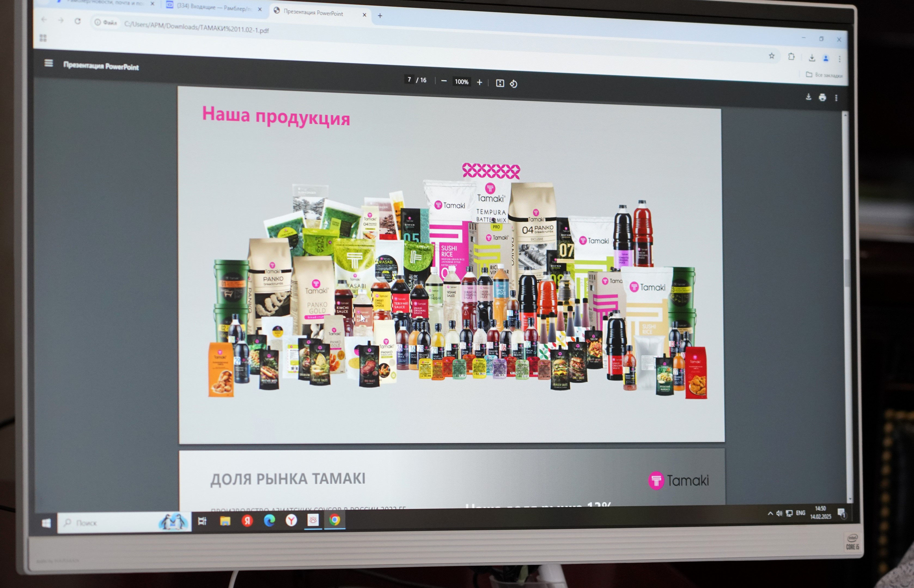Click the fit to page icon
The height and width of the screenshot is (588, 914).
tap(500, 83)
